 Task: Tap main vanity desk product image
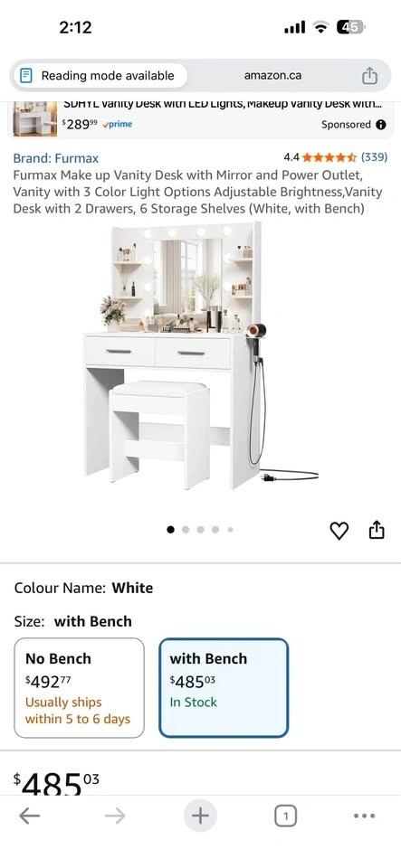pyautogui.click(x=201, y=356)
